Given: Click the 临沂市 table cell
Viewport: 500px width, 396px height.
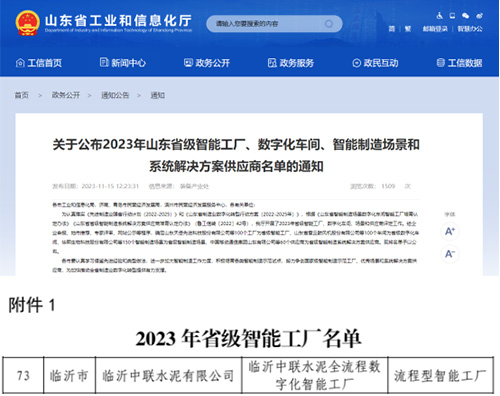Looking at the screenshot, I should (x=69, y=375).
